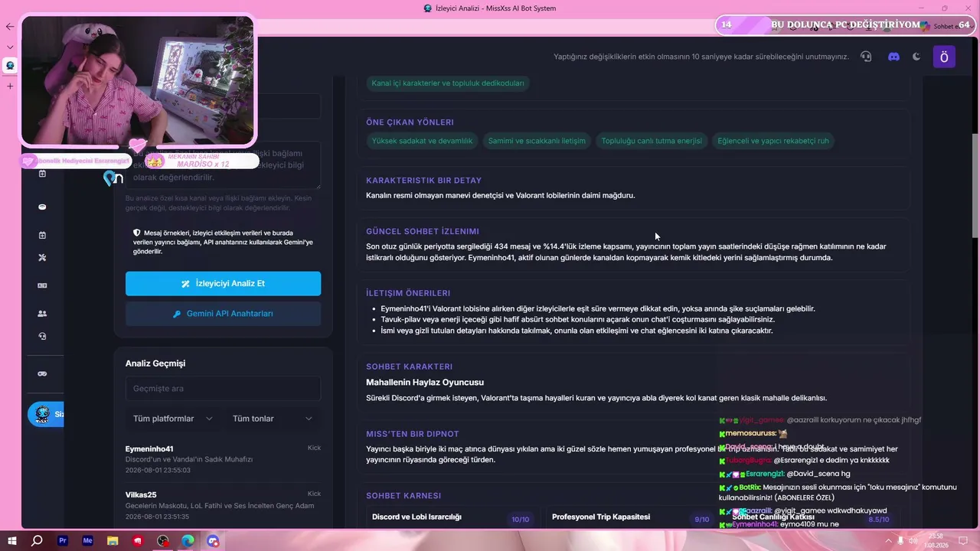Click İzleyiciyi Analiz Et button
Viewport: 980px width, 551px height.
tap(223, 283)
